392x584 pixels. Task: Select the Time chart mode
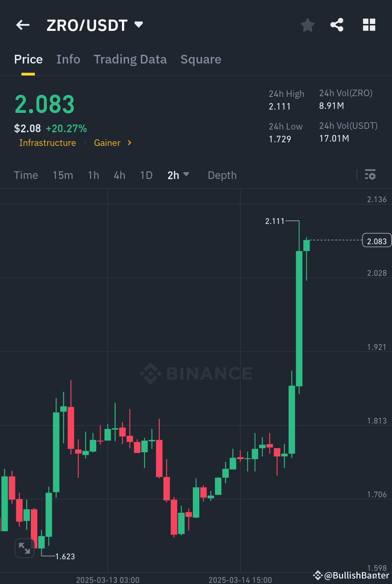pos(26,175)
